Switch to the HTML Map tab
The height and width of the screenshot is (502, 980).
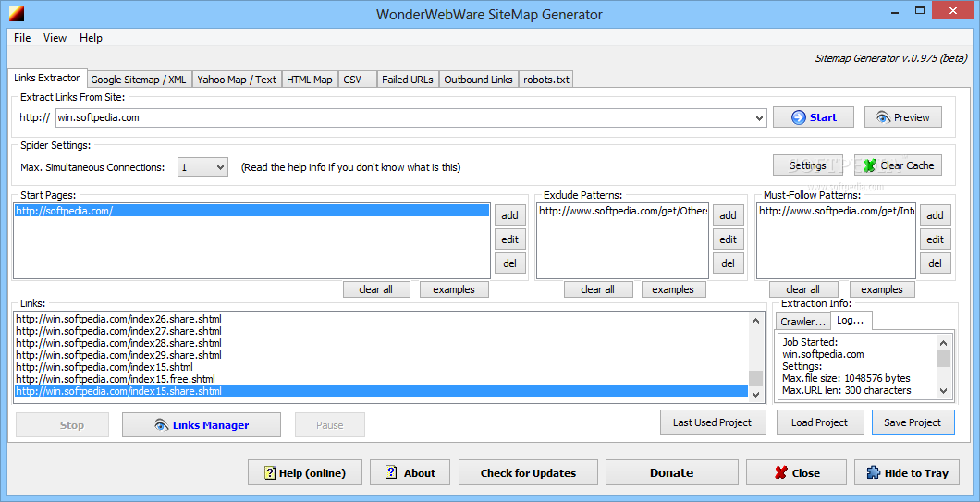click(x=310, y=80)
